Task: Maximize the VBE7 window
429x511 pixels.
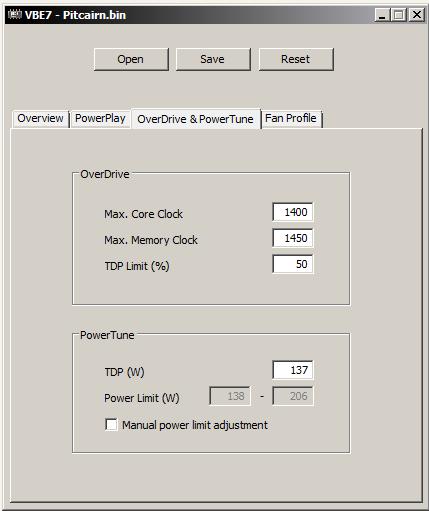Action: 399,15
